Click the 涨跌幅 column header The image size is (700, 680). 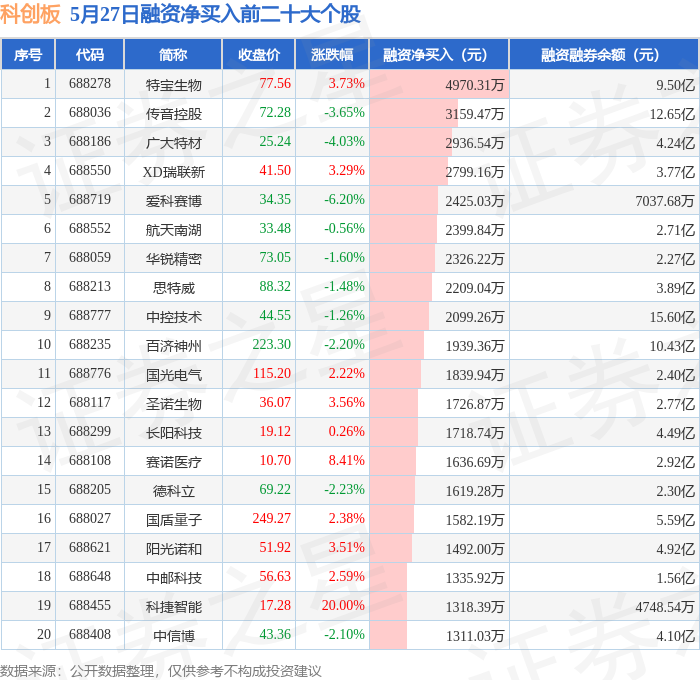[332, 54]
